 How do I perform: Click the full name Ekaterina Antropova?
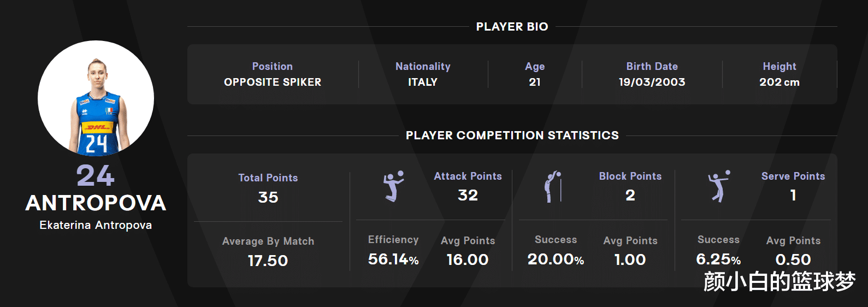click(96, 225)
